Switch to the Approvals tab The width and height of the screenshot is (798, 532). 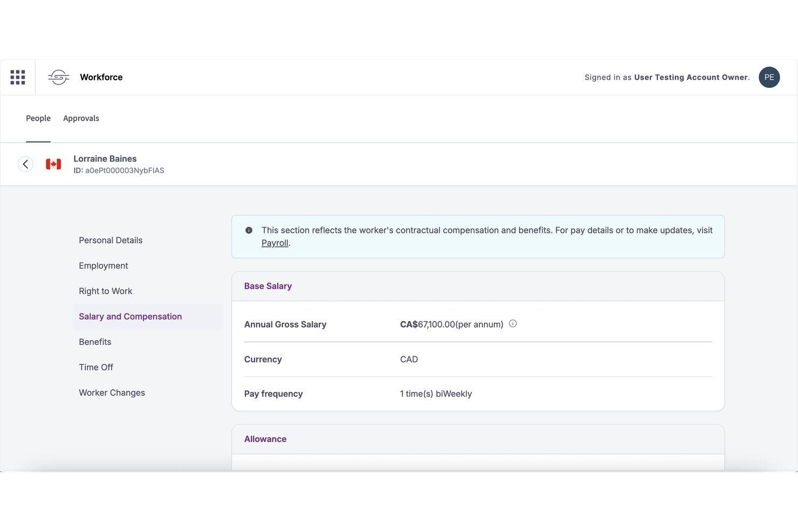click(81, 118)
